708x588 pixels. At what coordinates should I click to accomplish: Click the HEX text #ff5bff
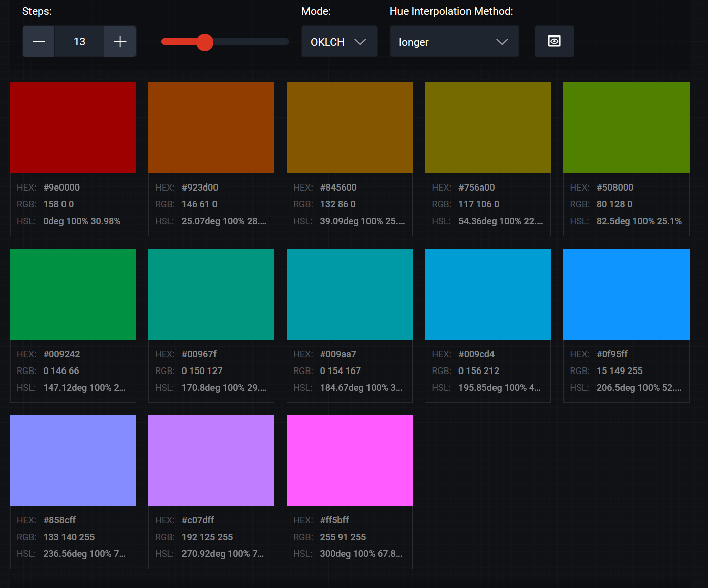334,520
